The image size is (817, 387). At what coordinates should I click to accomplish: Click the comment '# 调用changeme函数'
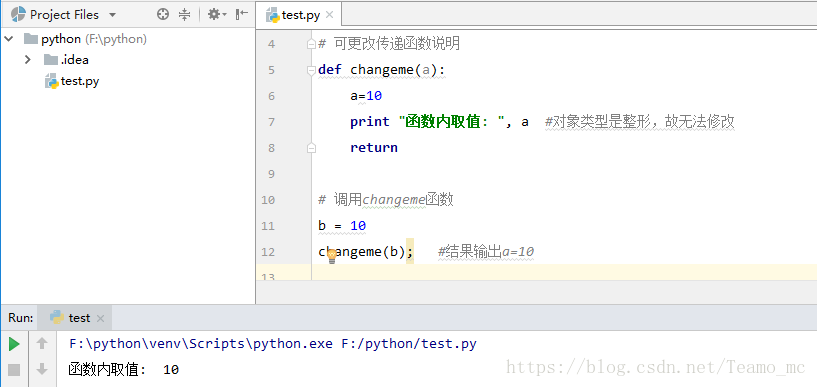pos(386,200)
